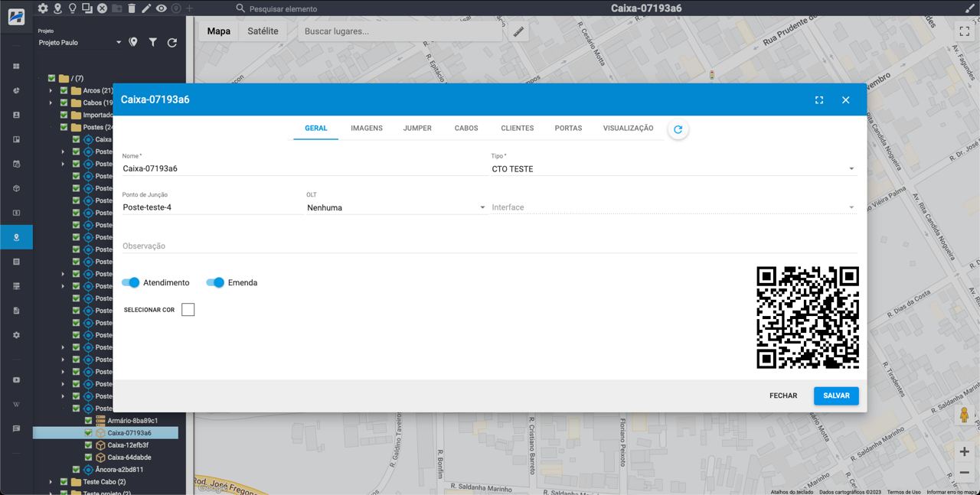980x495 pixels.
Task: Open the chat message icon in left sidebar
Action: tap(16, 429)
